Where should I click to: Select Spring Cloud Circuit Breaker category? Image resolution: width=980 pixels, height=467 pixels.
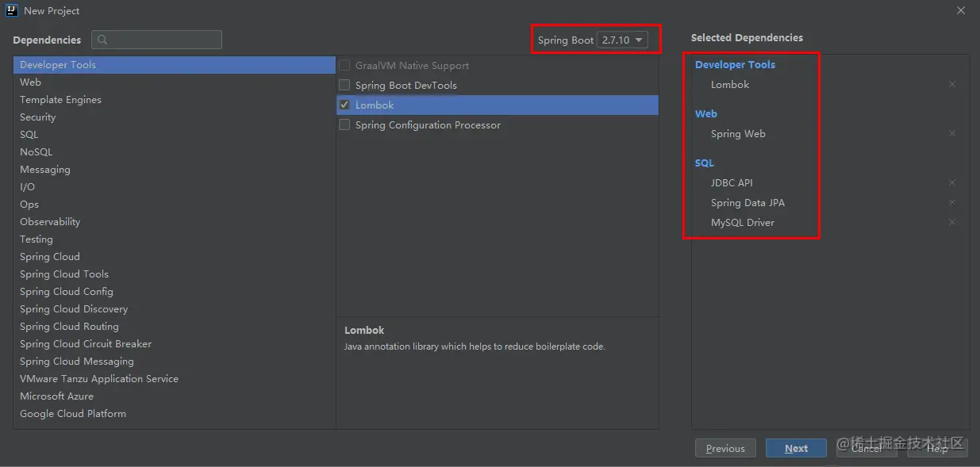(175, 344)
